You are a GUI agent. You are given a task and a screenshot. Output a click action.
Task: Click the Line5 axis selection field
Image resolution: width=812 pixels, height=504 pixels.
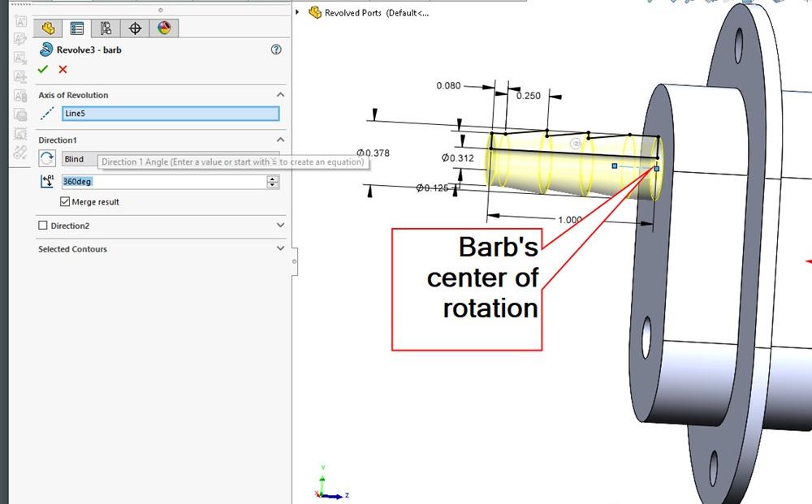(x=171, y=114)
